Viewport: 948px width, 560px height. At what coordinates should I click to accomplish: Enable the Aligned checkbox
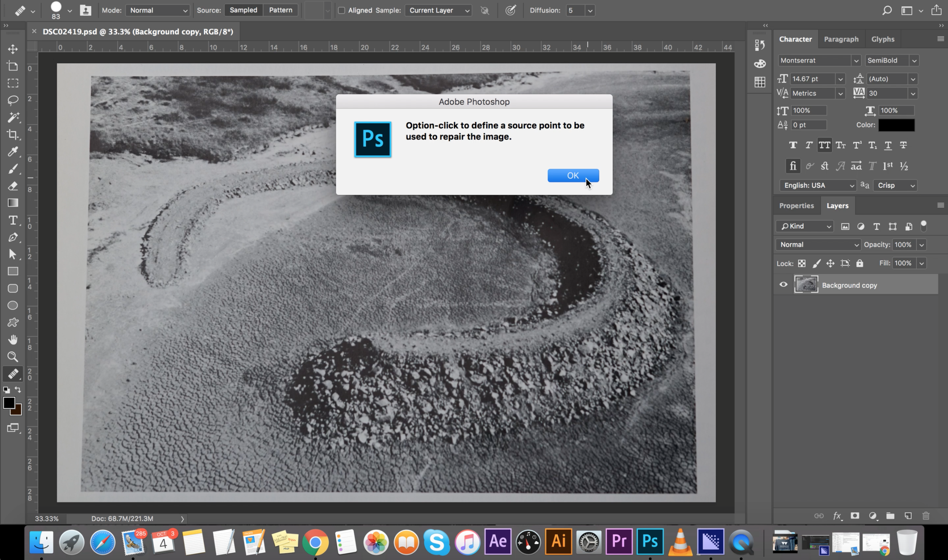pyautogui.click(x=341, y=10)
